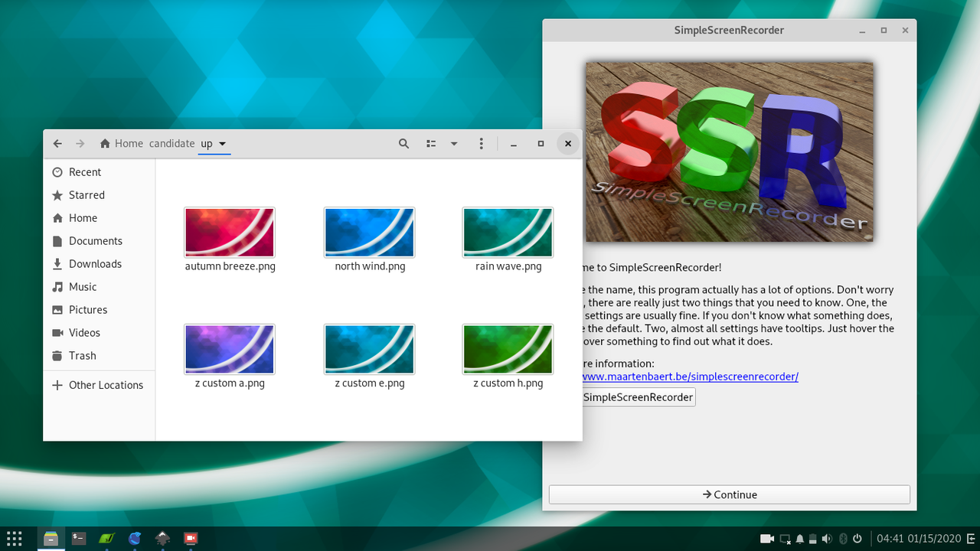Click the 'z custom e.png' file name
The image size is (980, 551).
(370, 383)
